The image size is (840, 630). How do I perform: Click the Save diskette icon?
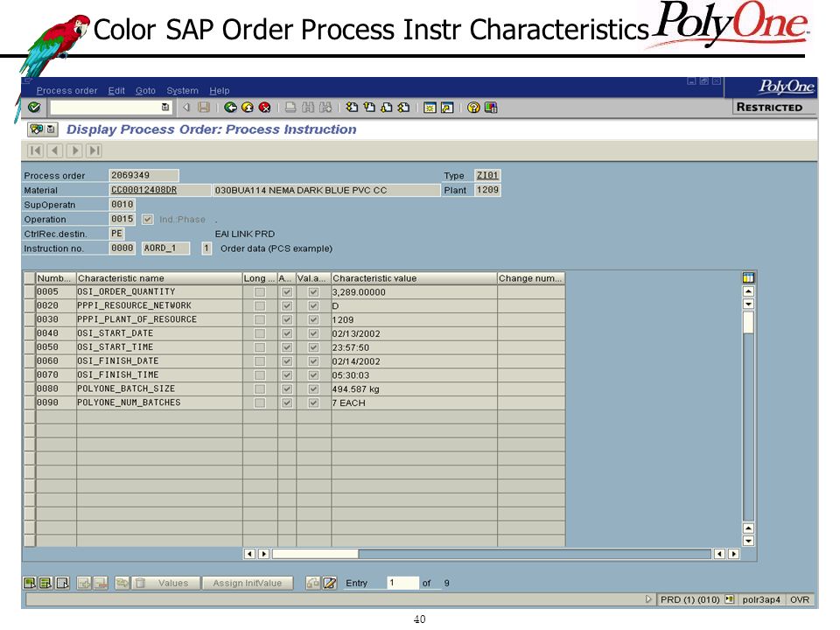click(204, 107)
